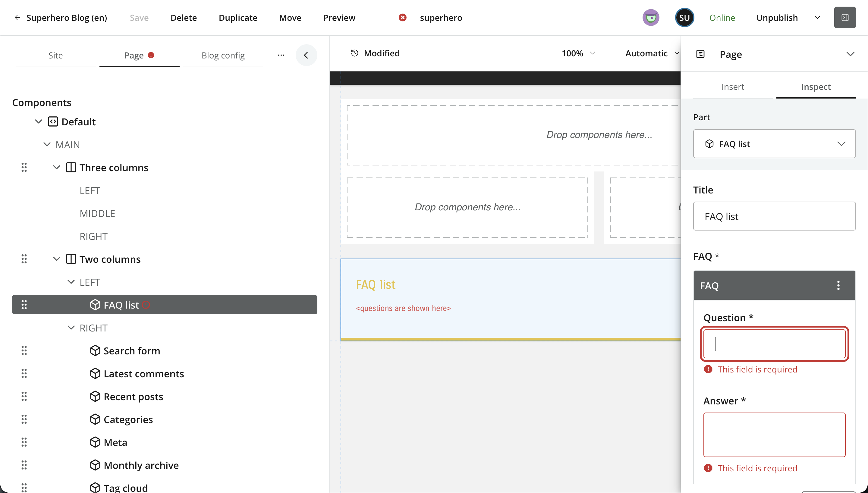Open the SU user avatar menu
Screen dimensions: 868x493
684,17
